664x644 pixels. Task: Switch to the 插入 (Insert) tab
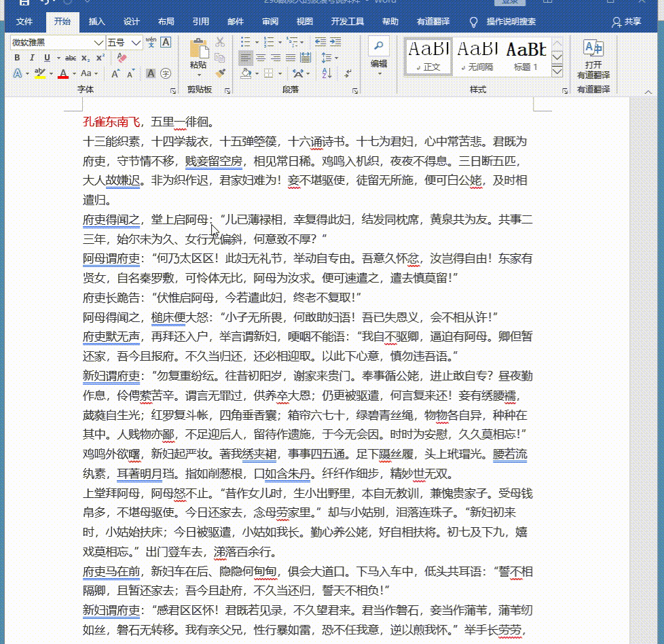pos(96,22)
